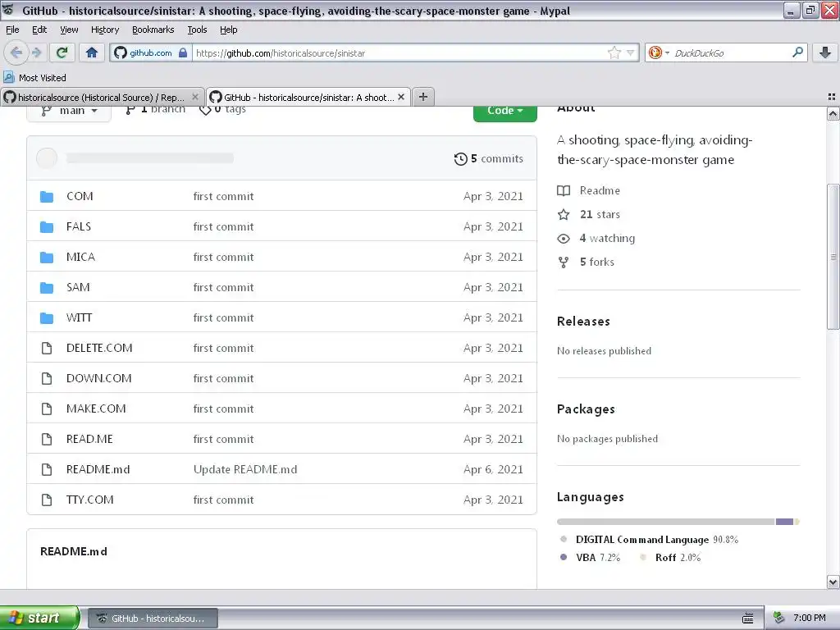
Task: Open the main branch dropdown
Action: point(69,112)
